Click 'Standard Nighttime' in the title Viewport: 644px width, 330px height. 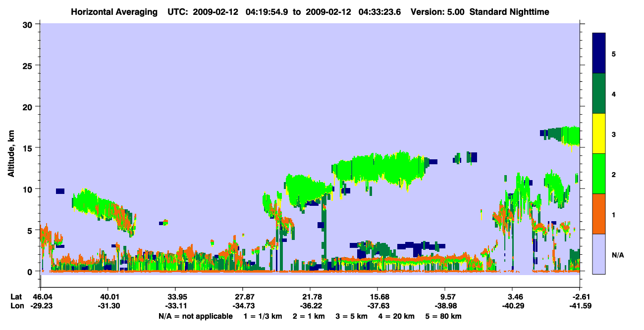[x=510, y=11]
